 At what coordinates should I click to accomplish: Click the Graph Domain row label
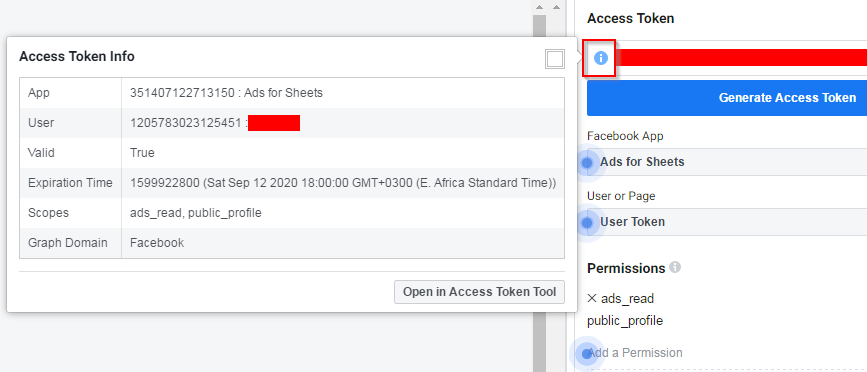click(67, 243)
